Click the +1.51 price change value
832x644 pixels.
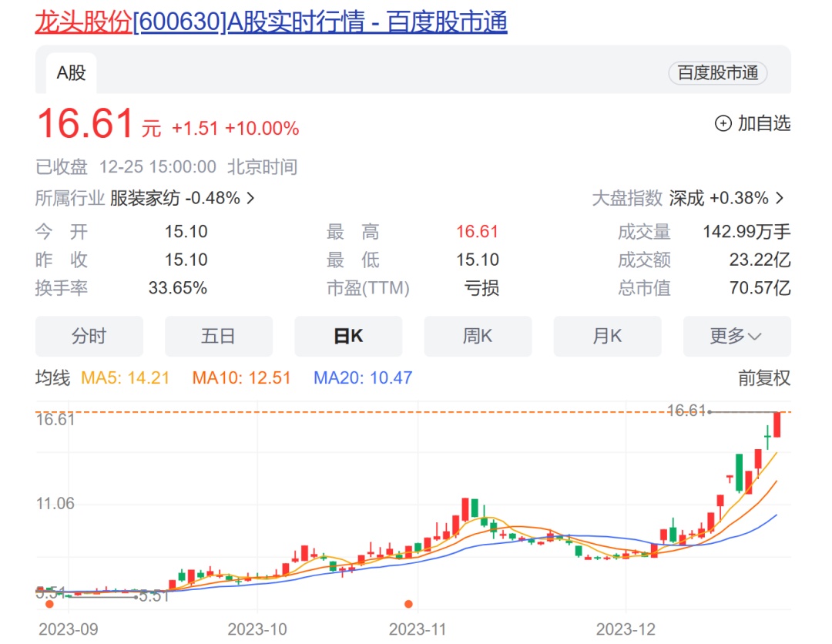point(195,129)
